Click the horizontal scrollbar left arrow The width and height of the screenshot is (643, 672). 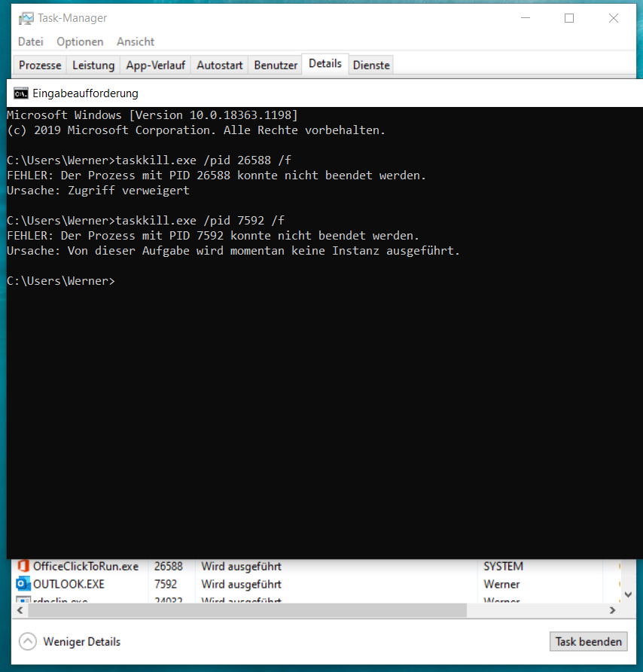pyautogui.click(x=20, y=610)
